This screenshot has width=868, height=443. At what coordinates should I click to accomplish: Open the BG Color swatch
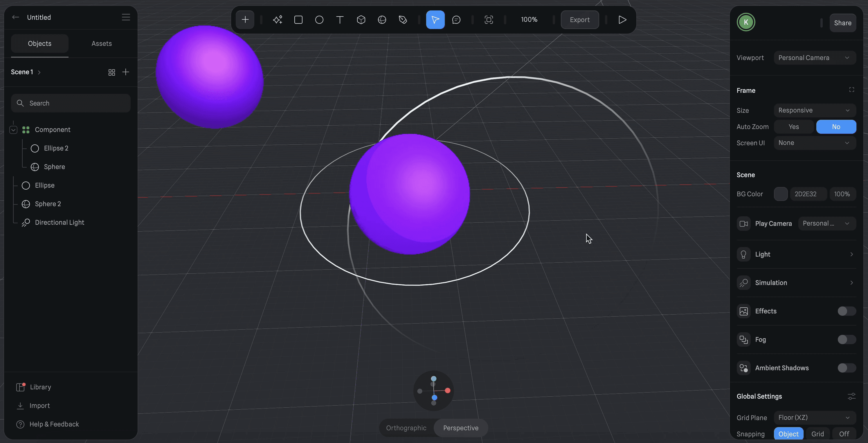pyautogui.click(x=780, y=194)
